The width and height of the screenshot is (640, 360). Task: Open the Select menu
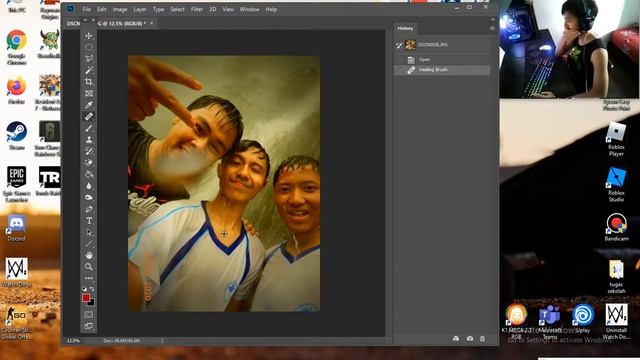pos(177,9)
